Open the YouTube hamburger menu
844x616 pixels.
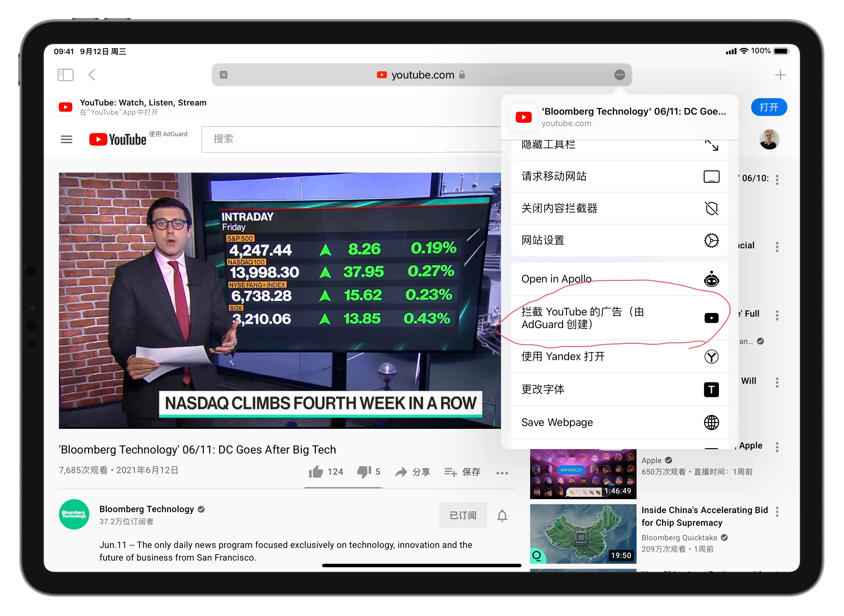point(67,139)
